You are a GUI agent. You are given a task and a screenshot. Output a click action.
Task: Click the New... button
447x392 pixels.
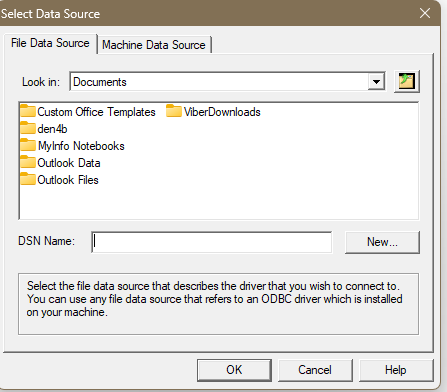pos(382,242)
